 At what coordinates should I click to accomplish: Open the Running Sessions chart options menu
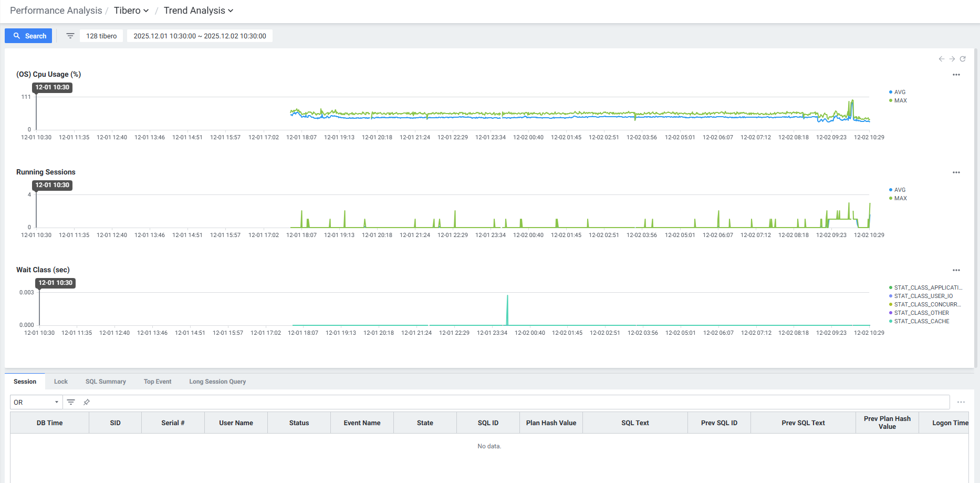[956, 172]
